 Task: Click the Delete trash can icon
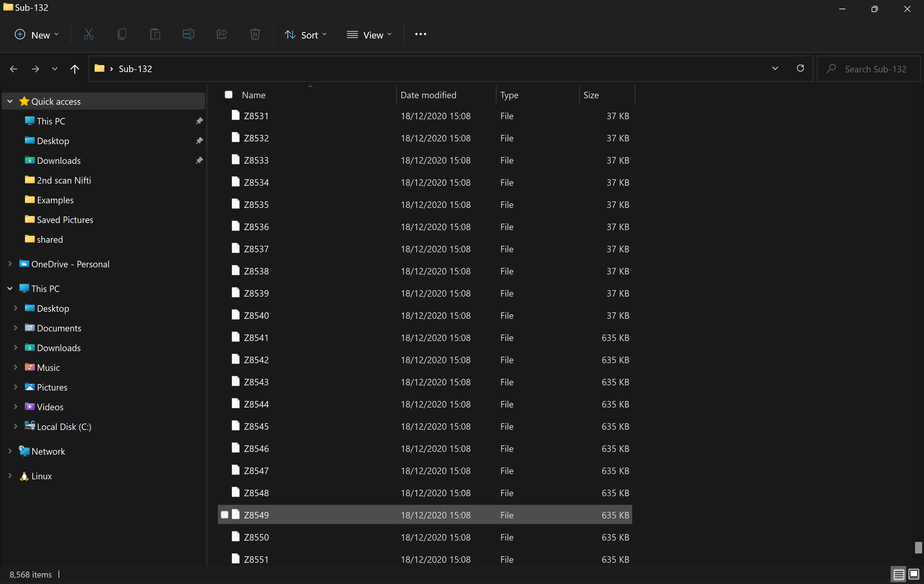(255, 34)
